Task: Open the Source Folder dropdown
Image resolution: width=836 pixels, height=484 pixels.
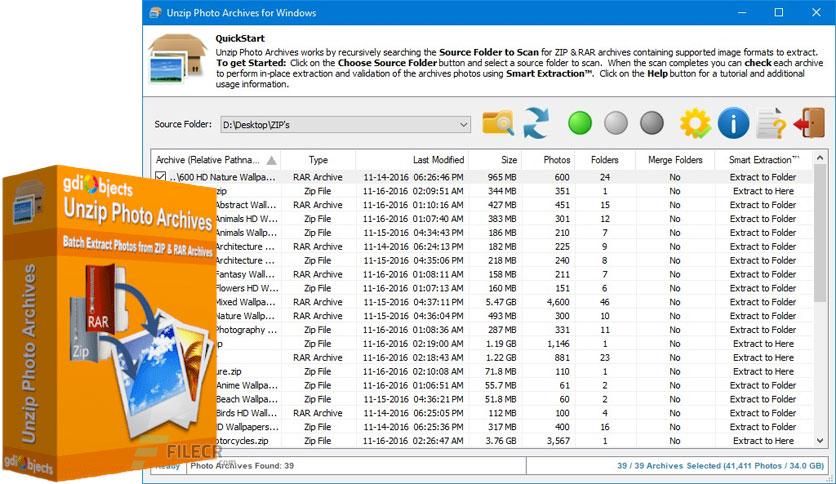Action: tap(463, 125)
